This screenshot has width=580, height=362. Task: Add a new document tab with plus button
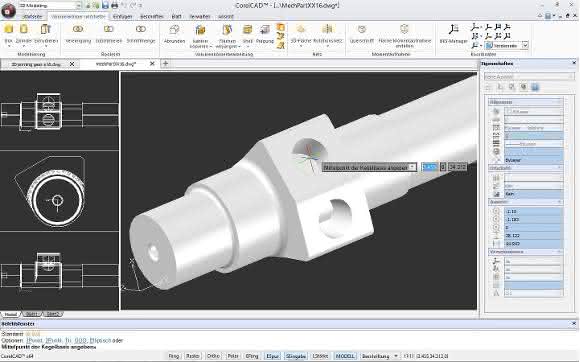(165, 64)
